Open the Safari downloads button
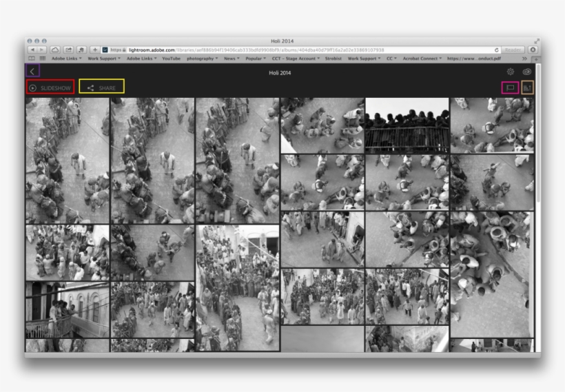The image size is (565, 392). pyautogui.click(x=532, y=50)
